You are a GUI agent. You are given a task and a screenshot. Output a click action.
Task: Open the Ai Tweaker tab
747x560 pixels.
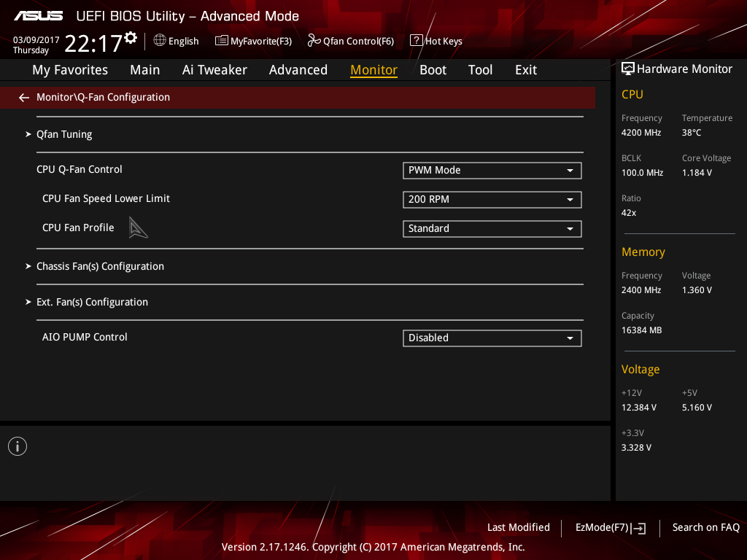(x=214, y=70)
